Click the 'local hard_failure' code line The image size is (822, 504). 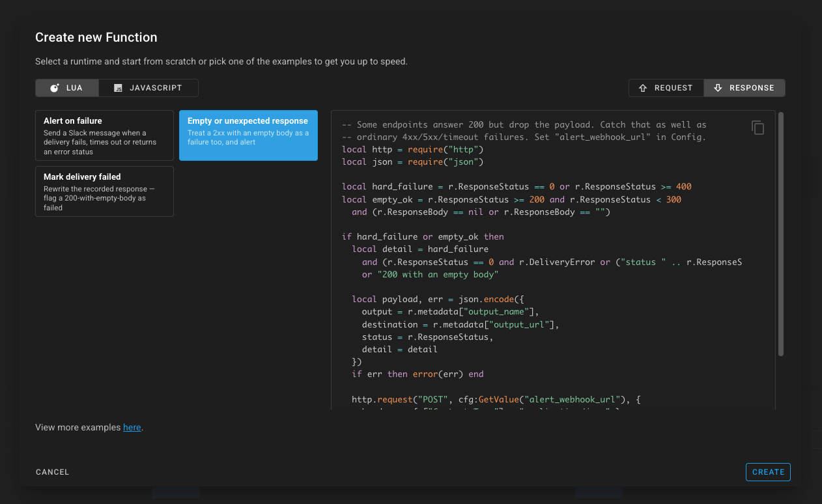[517, 187]
